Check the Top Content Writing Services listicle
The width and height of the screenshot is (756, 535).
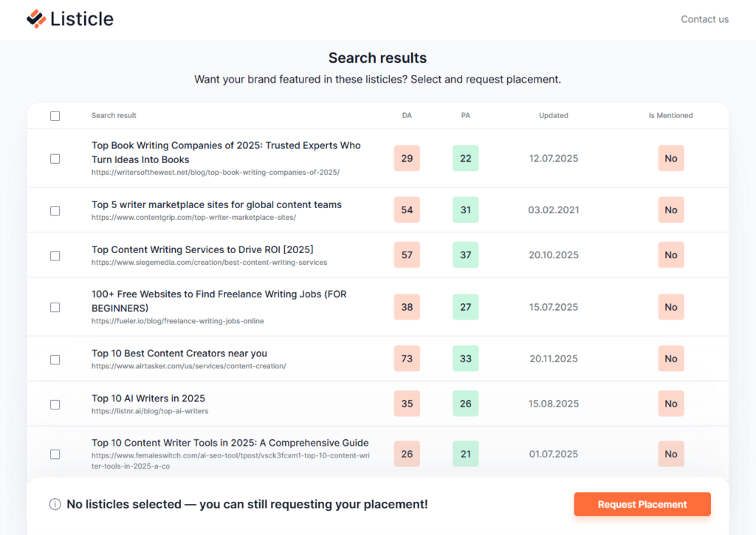55,255
